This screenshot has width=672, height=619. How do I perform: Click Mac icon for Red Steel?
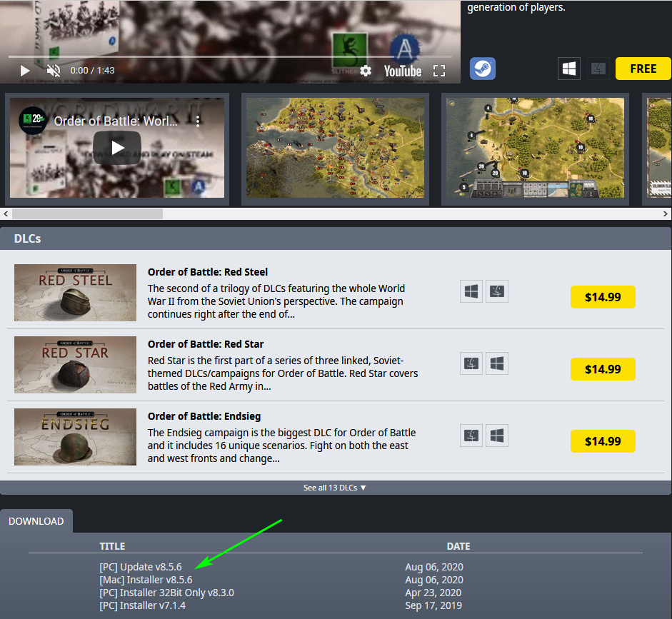[x=497, y=291]
